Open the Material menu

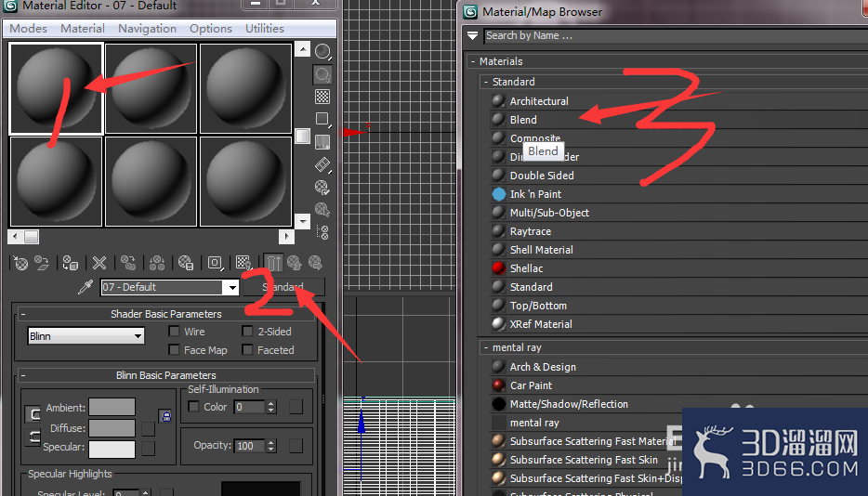click(x=83, y=28)
